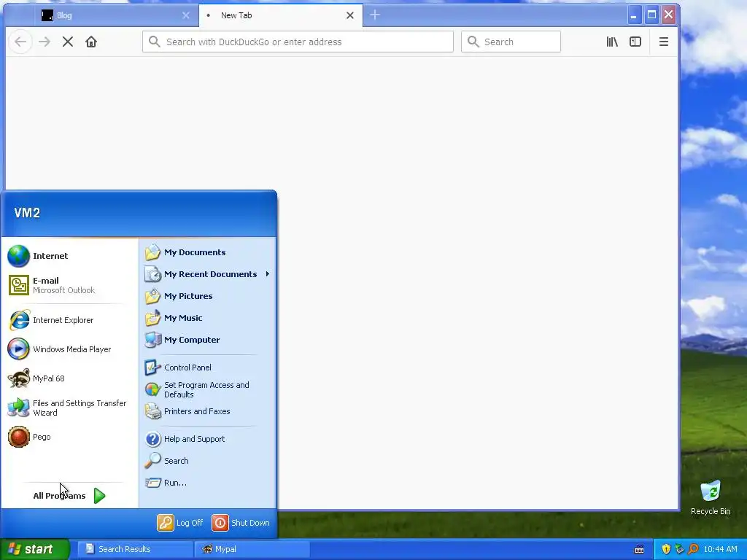This screenshot has width=747, height=560.
Task: Click the orange magnifier tray icon
Action: click(693, 549)
